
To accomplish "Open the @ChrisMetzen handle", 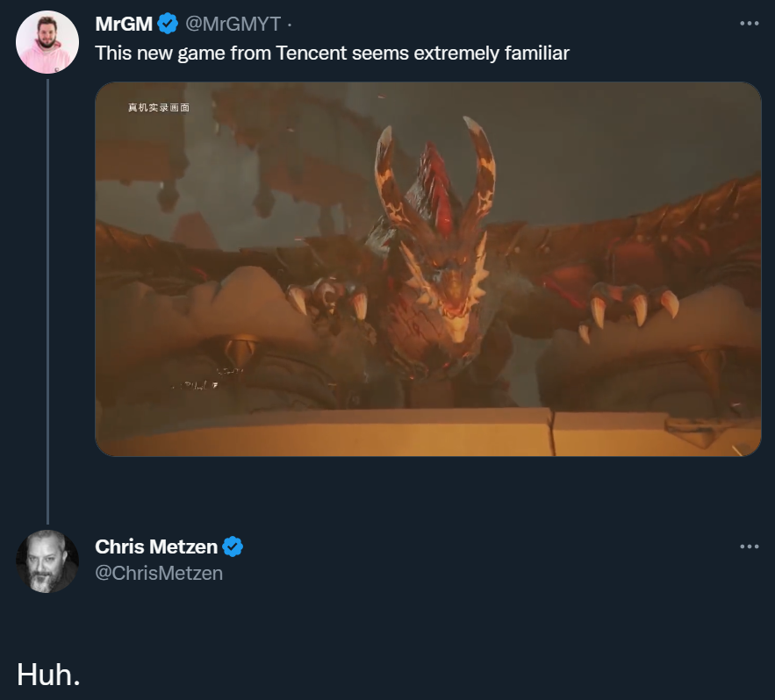I will pyautogui.click(x=159, y=573).
